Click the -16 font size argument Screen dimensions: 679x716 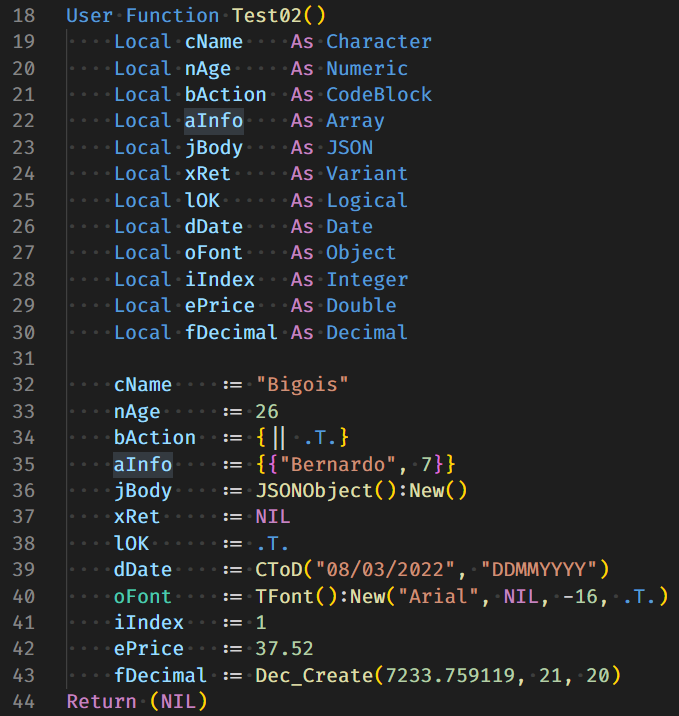pos(580,597)
